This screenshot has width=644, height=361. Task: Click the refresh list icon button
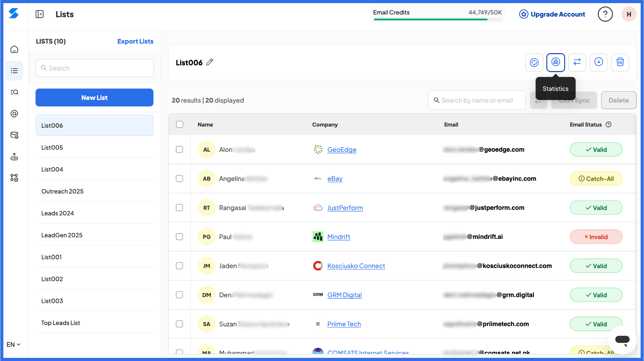[534, 62]
